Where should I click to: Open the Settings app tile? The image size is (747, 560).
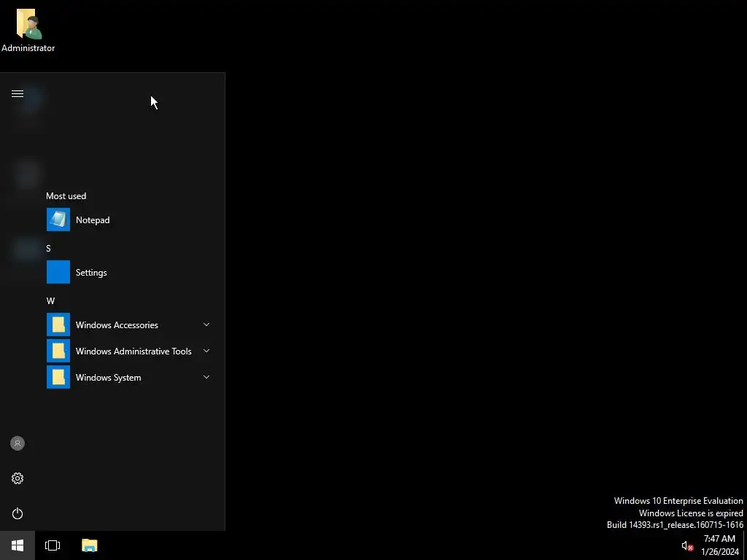pyautogui.click(x=58, y=272)
